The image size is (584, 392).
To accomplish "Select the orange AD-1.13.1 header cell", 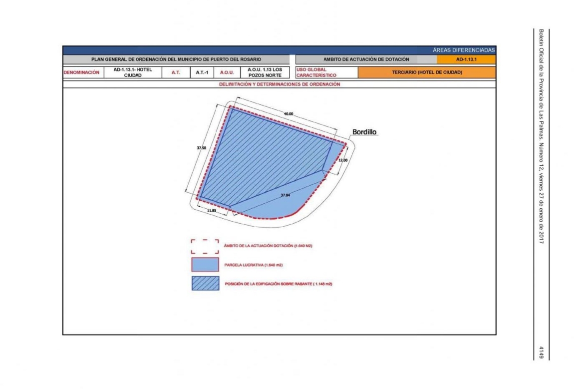I will (466, 59).
